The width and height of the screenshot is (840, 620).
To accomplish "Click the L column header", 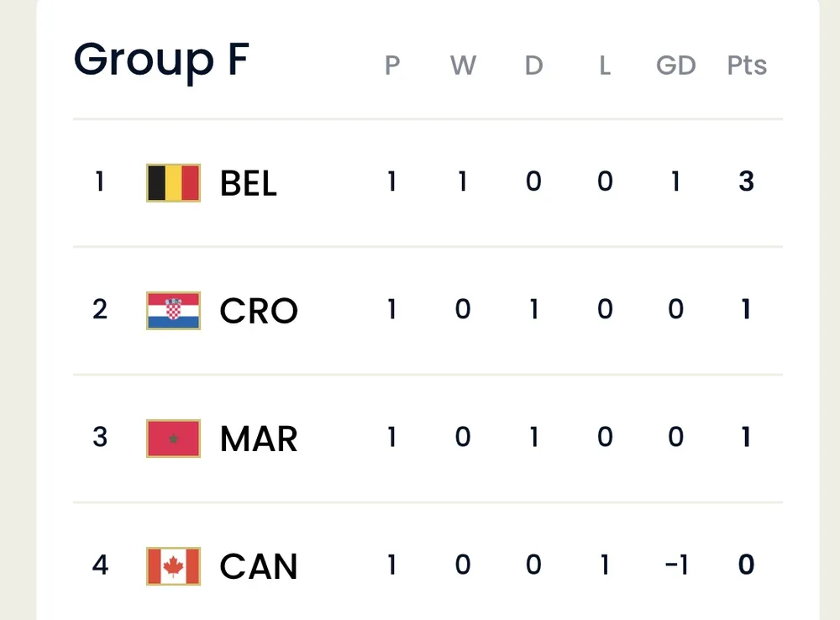I will click(x=605, y=66).
